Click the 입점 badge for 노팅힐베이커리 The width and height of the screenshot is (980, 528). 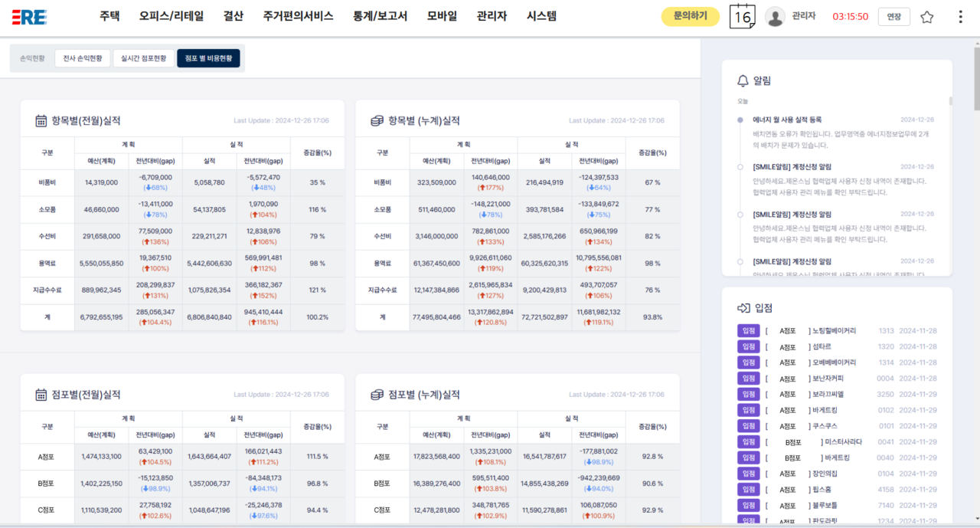coord(748,330)
